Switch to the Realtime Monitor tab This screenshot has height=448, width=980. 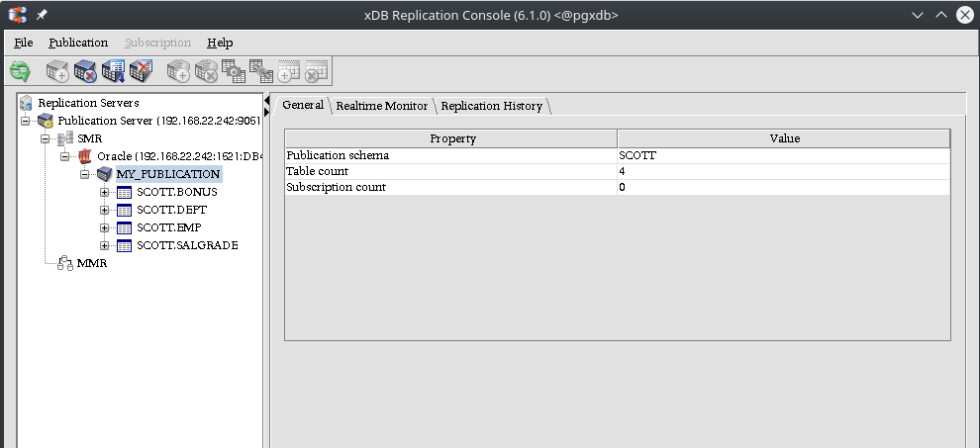382,106
